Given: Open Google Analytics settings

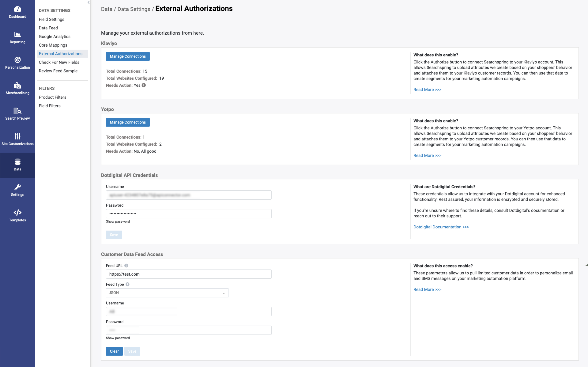Looking at the screenshot, I should click(55, 37).
